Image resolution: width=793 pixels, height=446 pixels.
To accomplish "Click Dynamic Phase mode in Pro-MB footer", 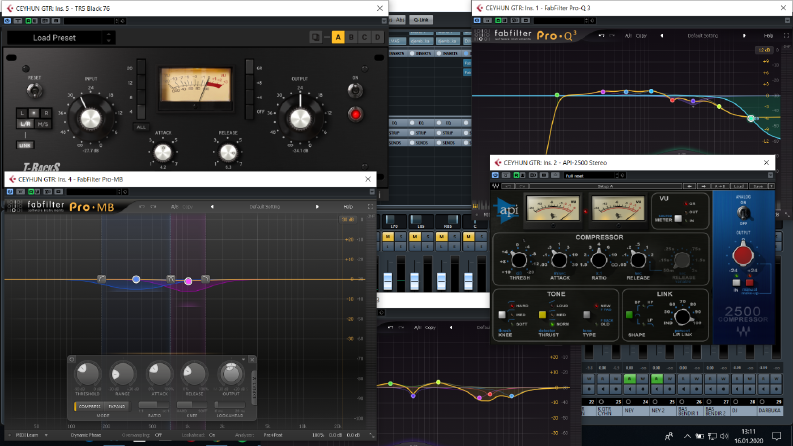I will [85, 435].
